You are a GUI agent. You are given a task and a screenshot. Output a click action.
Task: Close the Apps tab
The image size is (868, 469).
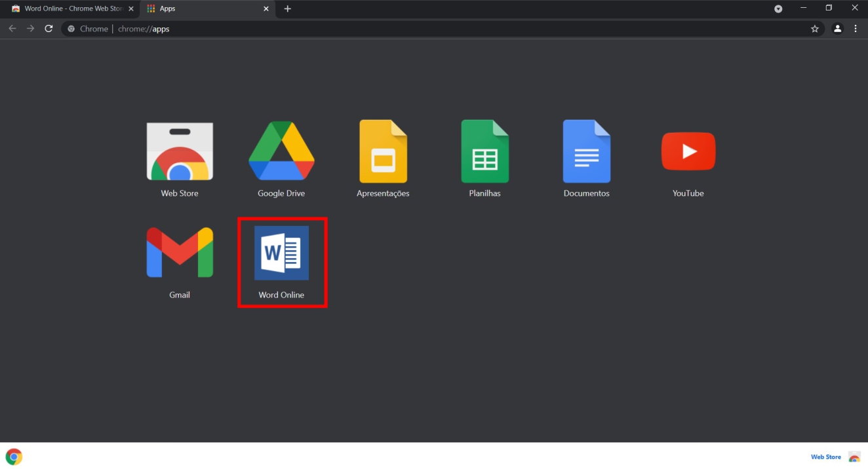(x=266, y=9)
